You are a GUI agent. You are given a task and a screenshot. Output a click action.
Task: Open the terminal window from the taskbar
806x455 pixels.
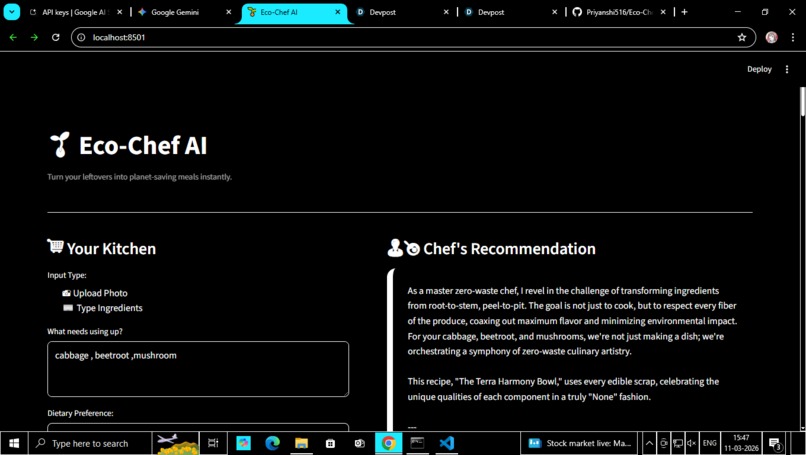(x=417, y=443)
